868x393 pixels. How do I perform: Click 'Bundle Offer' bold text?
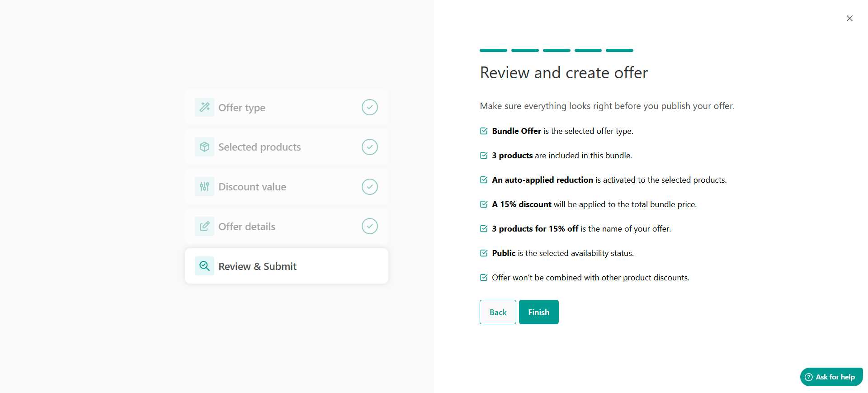point(516,131)
